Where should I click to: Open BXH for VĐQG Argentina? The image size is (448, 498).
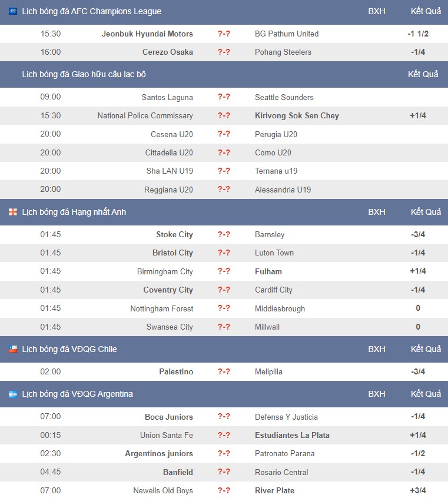(377, 394)
